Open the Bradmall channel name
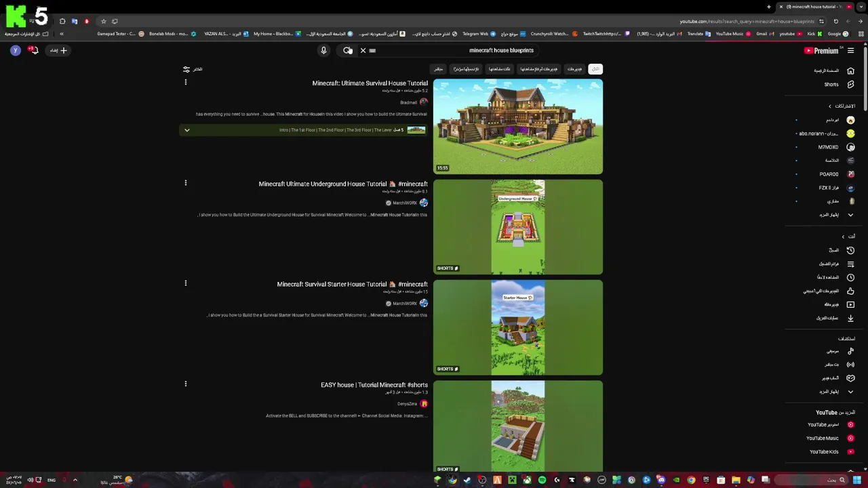Image resolution: width=868 pixels, height=488 pixels. (408, 102)
